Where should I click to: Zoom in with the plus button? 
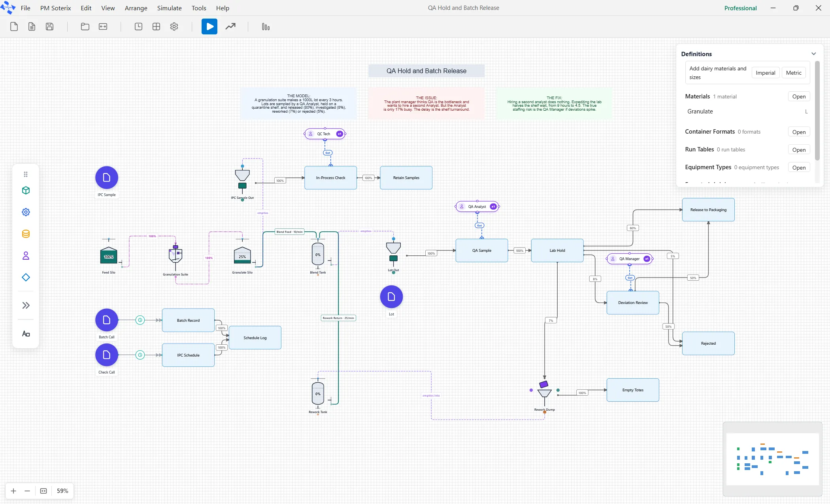tap(13, 491)
